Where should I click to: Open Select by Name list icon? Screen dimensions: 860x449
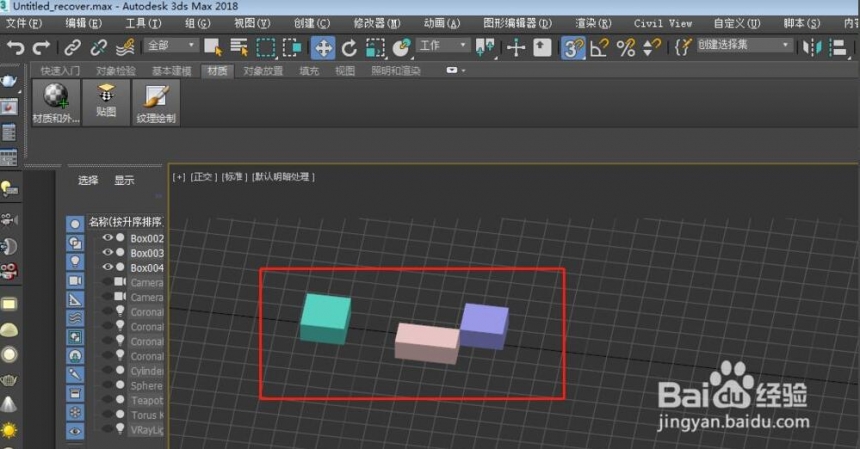click(x=239, y=48)
